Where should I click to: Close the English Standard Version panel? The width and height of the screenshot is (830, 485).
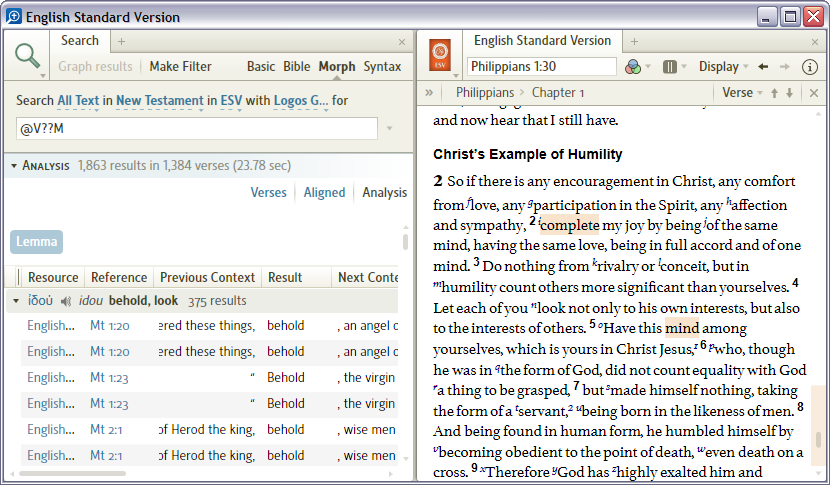[815, 42]
